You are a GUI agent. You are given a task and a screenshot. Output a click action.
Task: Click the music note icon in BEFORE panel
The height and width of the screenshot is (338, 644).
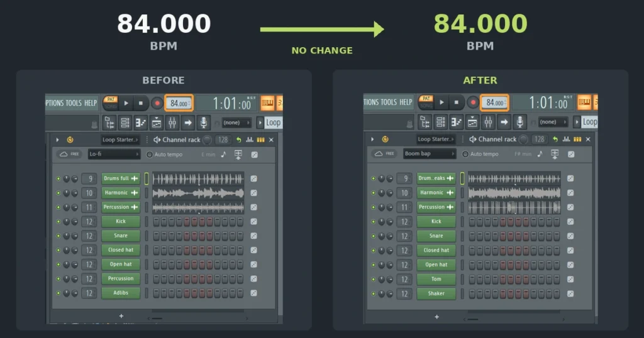[223, 154]
